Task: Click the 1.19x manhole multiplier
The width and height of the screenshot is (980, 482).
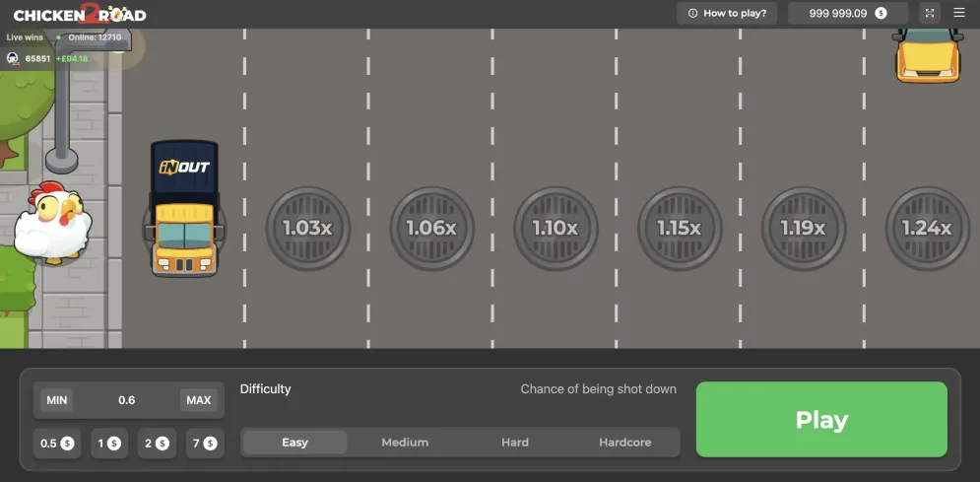Action: click(x=803, y=228)
